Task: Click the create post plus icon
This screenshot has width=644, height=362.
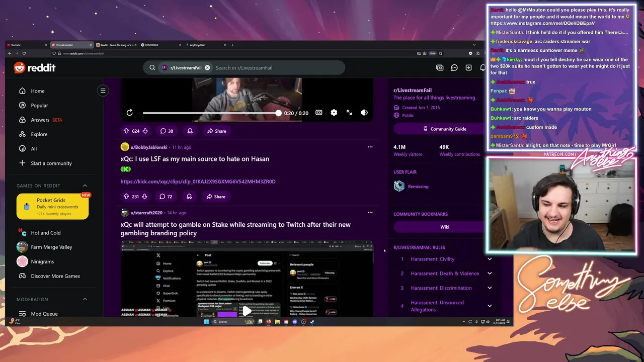Action: 468,68
